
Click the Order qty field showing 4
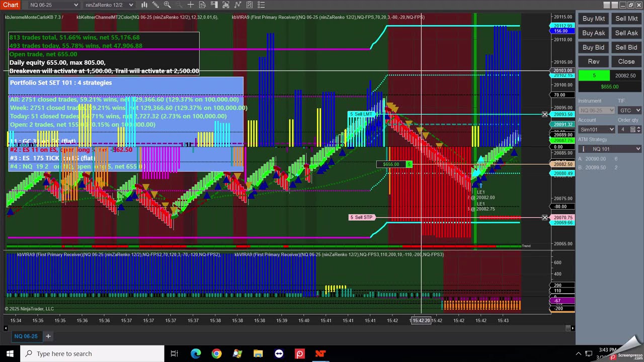[630, 129]
